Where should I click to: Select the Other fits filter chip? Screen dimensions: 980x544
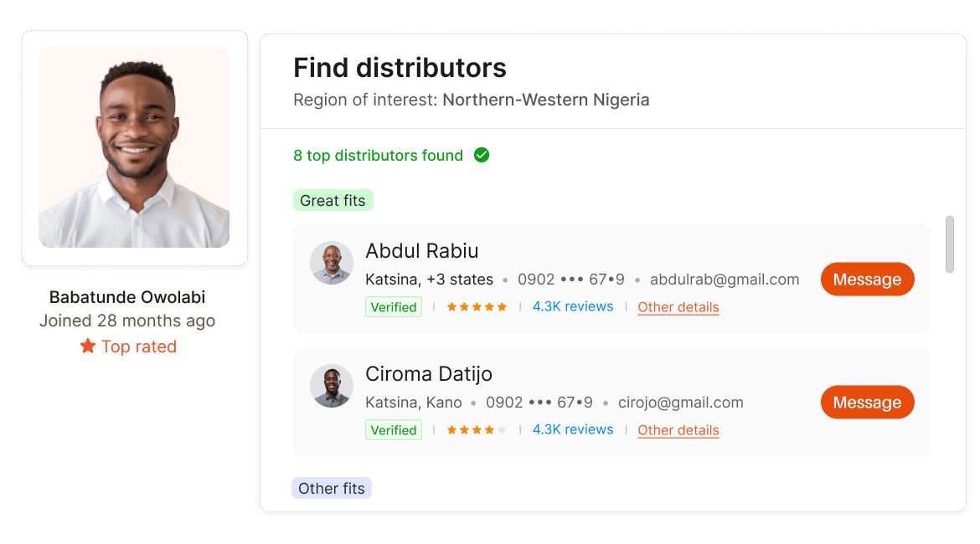pyautogui.click(x=332, y=487)
